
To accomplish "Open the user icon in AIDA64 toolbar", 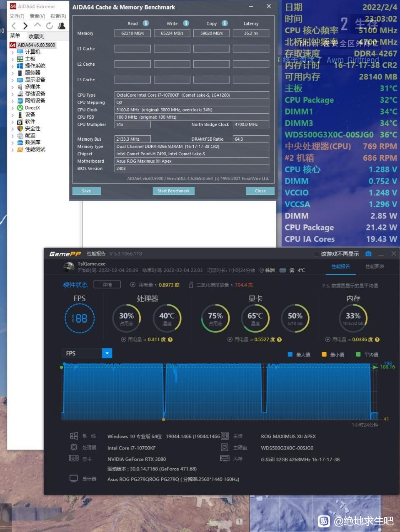I will 62,26.
